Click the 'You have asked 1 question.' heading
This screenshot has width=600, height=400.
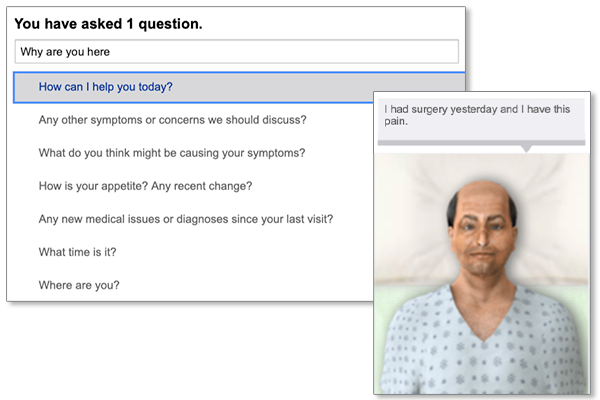click(x=108, y=24)
